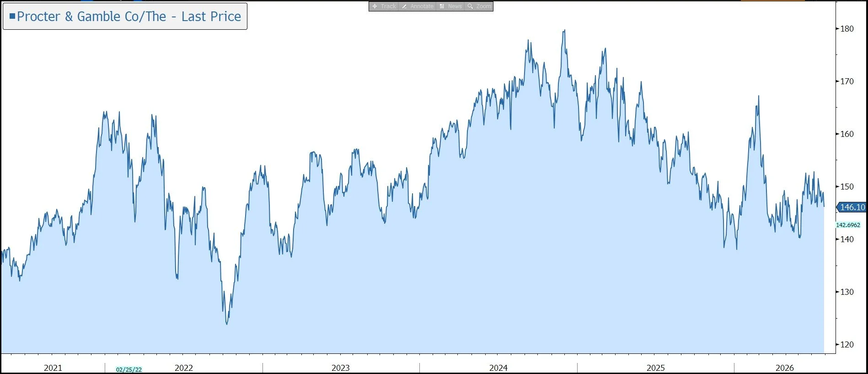This screenshot has height=374, width=868.
Task: Click the 2024 year label on the time axis
Action: (x=498, y=368)
